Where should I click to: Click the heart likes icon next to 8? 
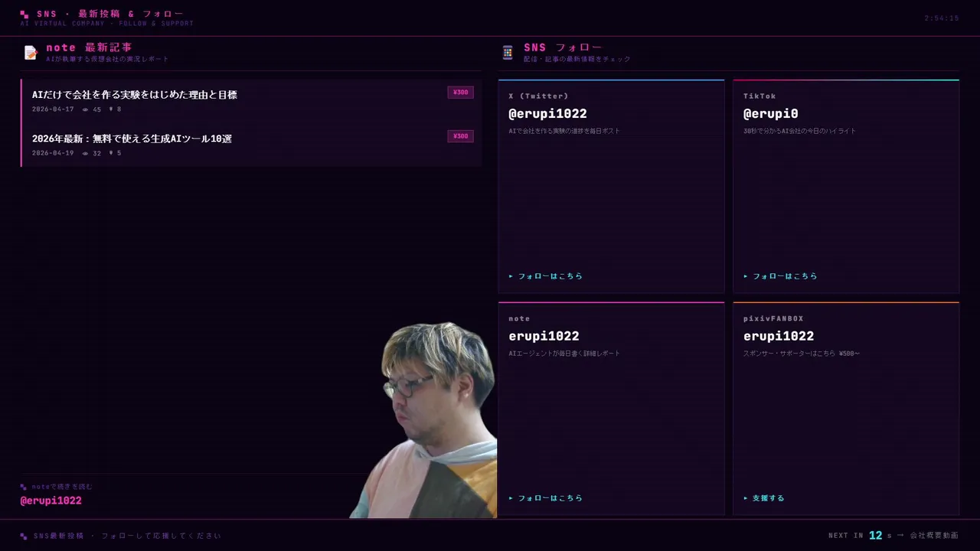[x=111, y=109]
